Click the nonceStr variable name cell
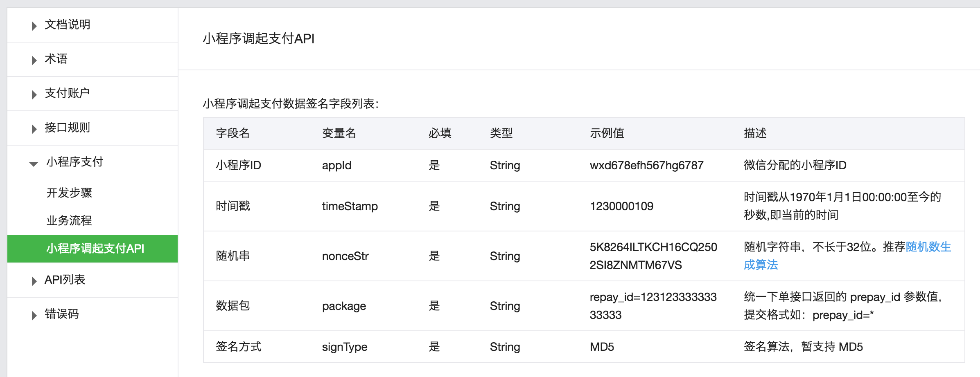Viewport: 980px width, 377px height. (345, 256)
